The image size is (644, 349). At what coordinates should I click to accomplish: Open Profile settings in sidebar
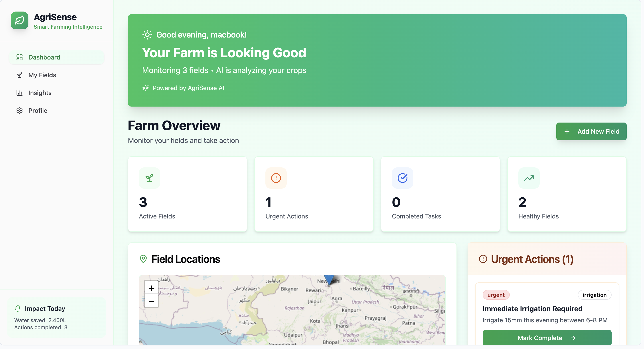38,111
